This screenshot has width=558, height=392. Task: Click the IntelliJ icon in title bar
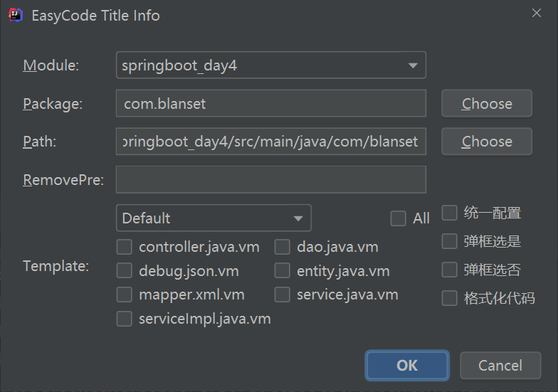[16, 15]
